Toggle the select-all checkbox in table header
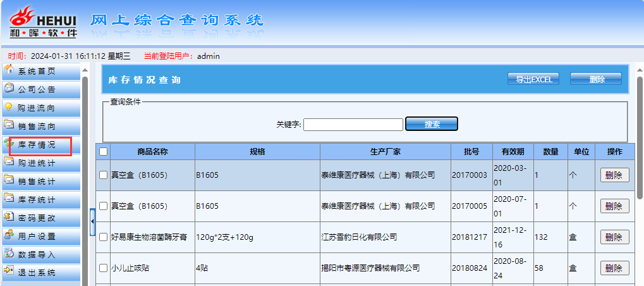 pos(103,152)
